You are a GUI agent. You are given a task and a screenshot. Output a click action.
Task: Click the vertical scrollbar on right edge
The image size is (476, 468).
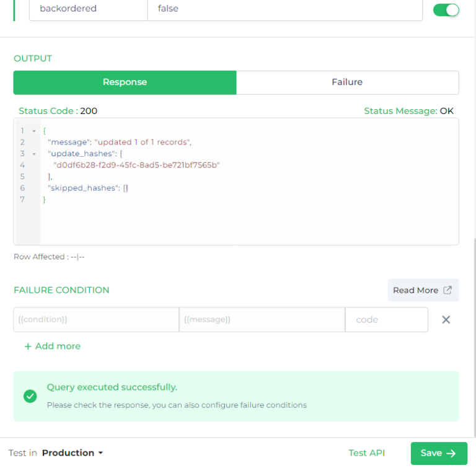pyautogui.click(x=475, y=337)
